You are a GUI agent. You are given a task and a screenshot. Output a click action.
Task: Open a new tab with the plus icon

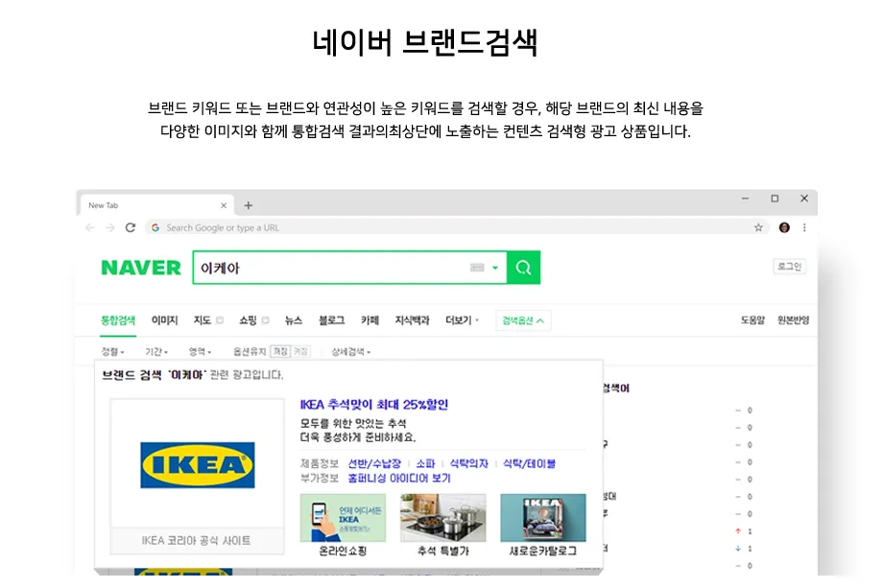pyautogui.click(x=248, y=205)
